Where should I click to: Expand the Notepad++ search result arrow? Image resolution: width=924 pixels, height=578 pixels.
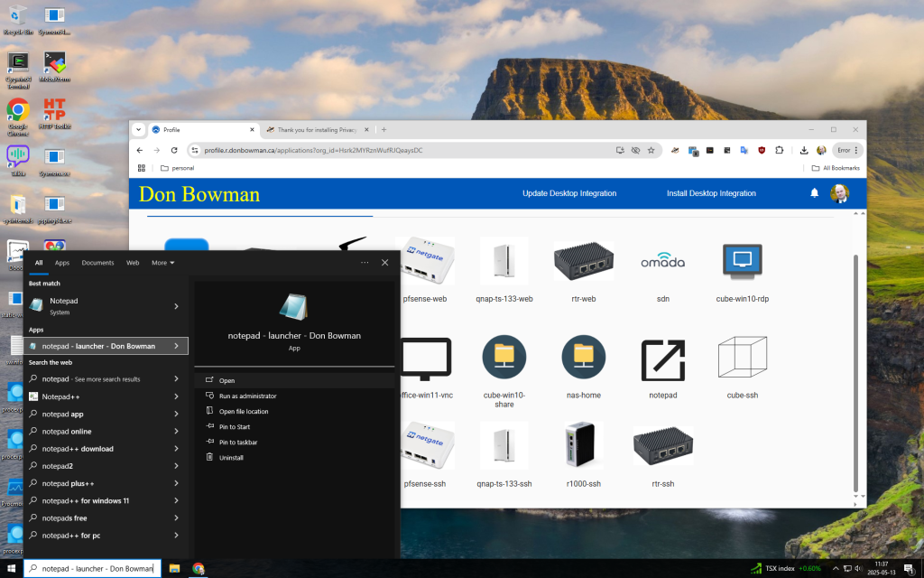(x=176, y=396)
